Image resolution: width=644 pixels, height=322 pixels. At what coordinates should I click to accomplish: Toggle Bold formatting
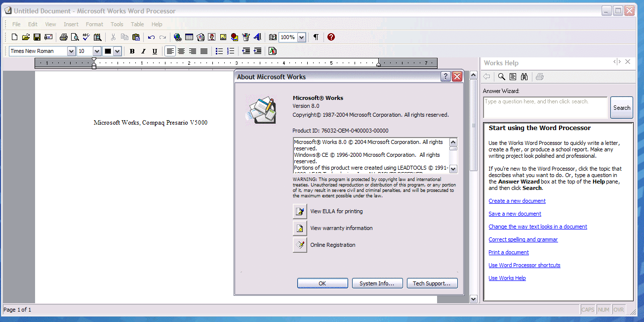pos(132,51)
